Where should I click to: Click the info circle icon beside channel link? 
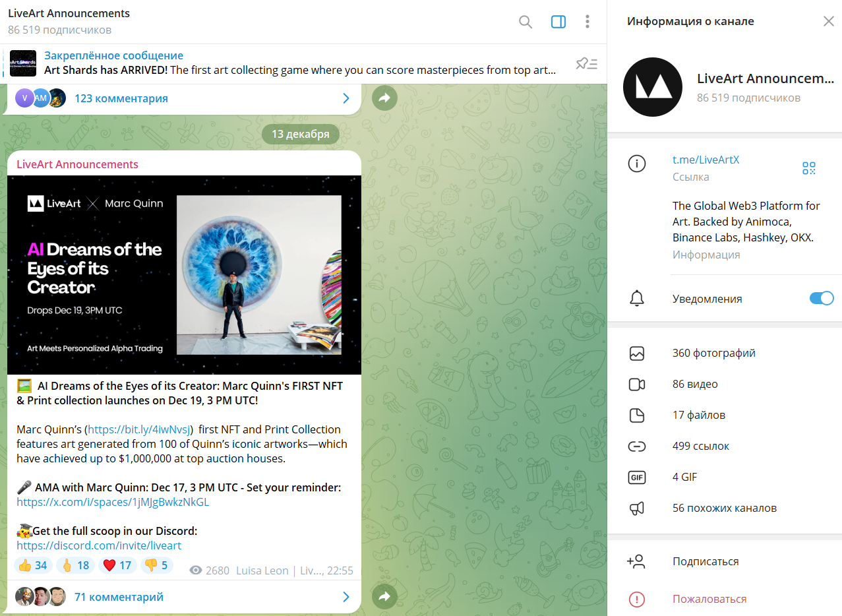[x=637, y=164]
